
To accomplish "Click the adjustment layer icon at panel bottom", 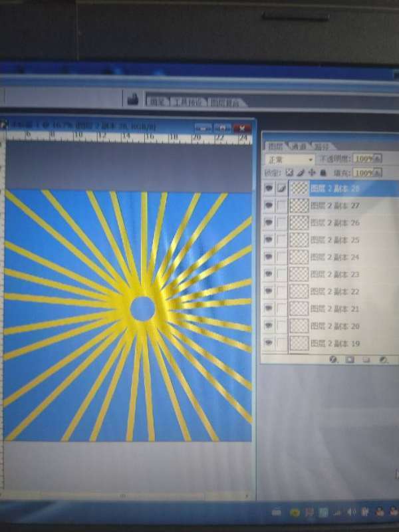I will pyautogui.click(x=383, y=360).
